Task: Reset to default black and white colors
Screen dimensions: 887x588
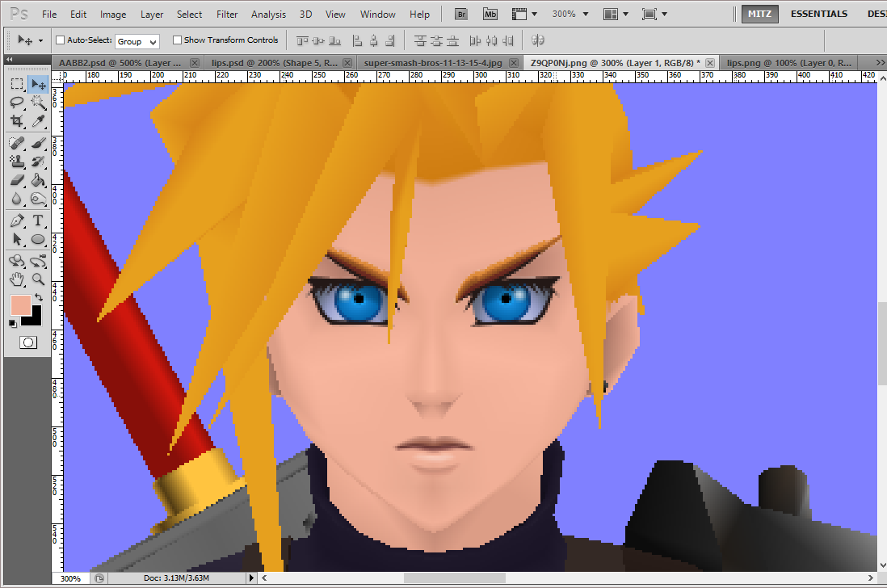Action: [12, 323]
